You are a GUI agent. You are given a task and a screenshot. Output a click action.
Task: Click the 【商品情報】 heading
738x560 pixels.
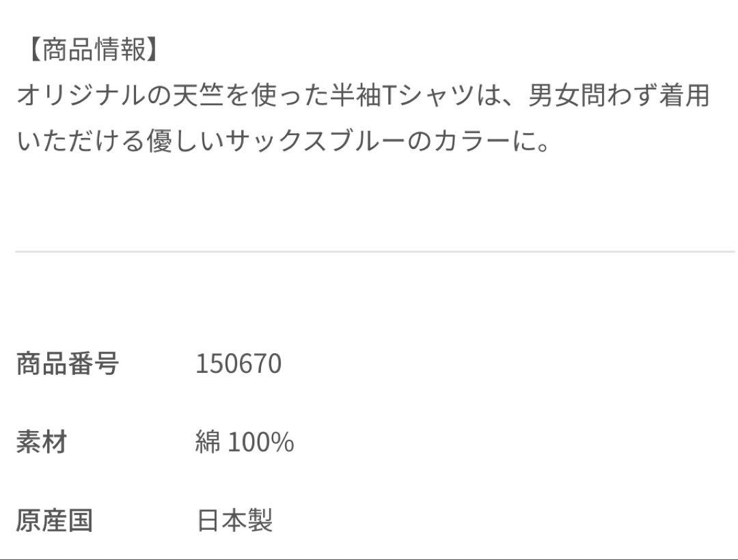point(93,49)
